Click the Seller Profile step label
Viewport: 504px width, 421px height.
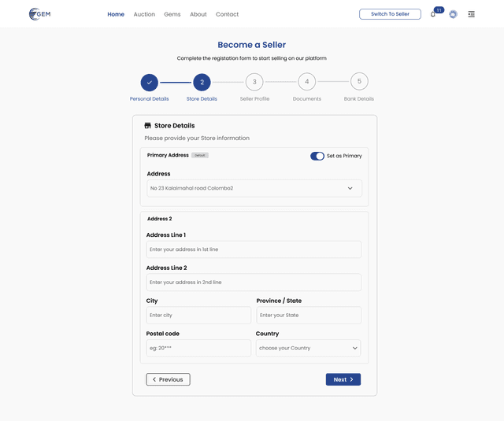(x=254, y=99)
